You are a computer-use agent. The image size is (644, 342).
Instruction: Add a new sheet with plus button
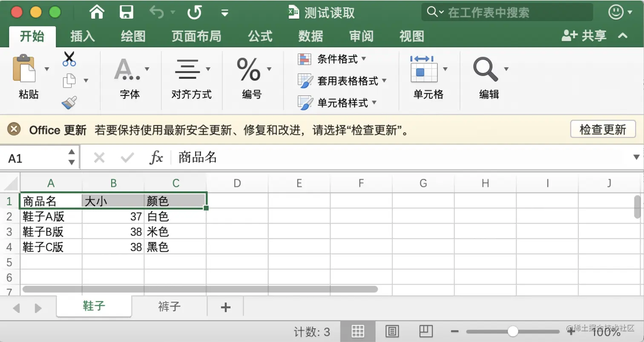point(226,307)
